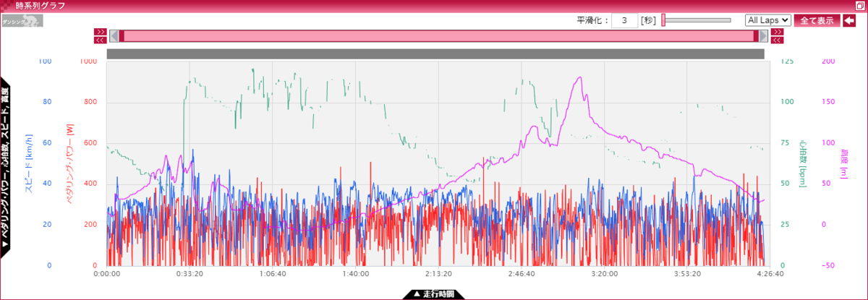Click the 全て表示 button
Viewport: 868px width, 300px height.
pyautogui.click(x=817, y=20)
